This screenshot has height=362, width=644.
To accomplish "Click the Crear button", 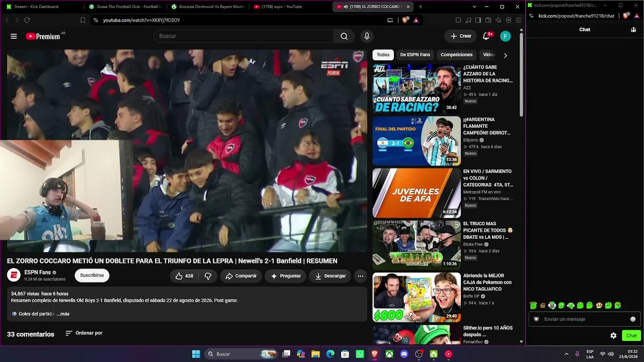I will click(460, 36).
